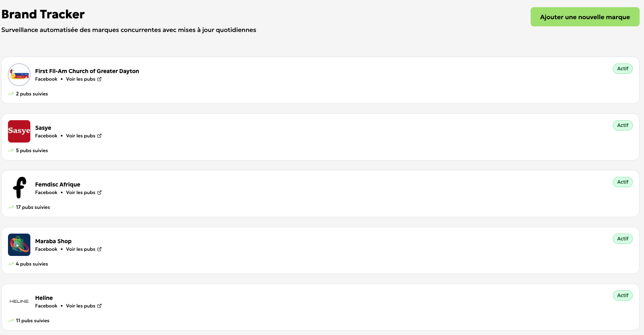
Task: Click 5 pubs suivies under Sasye
Action: (32, 151)
